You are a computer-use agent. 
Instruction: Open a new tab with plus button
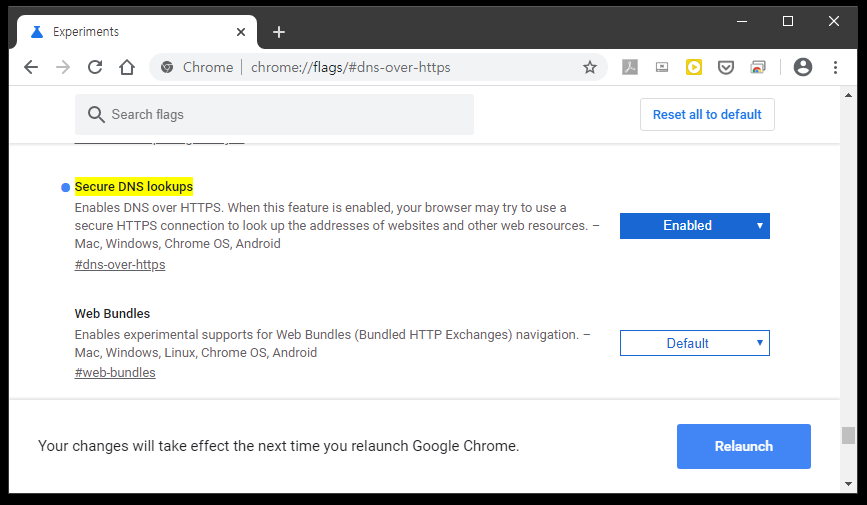click(x=279, y=32)
